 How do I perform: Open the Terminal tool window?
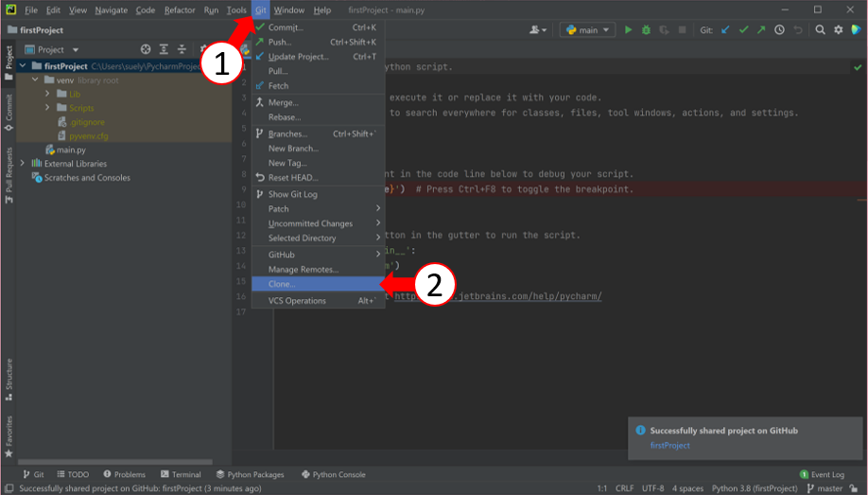click(x=181, y=474)
